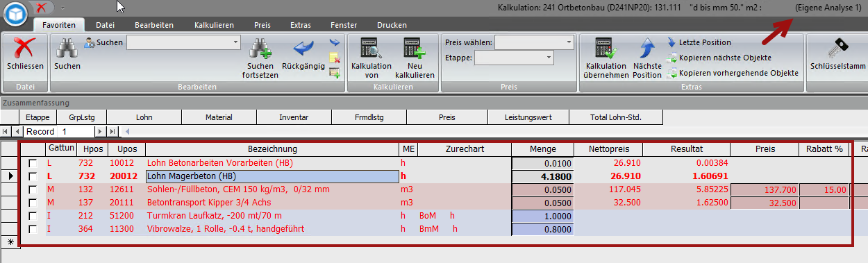Open the Fenster ribbon tab
Image resolution: width=868 pixels, height=263 pixels.
tap(344, 25)
